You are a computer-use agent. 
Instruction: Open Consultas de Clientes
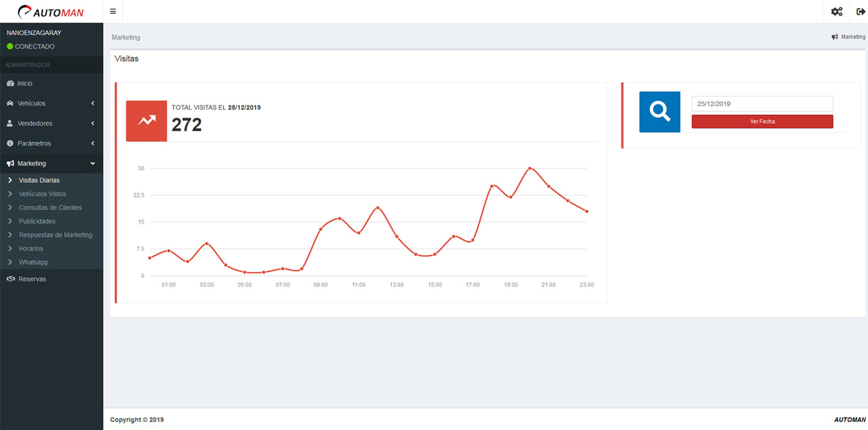pyautogui.click(x=50, y=208)
